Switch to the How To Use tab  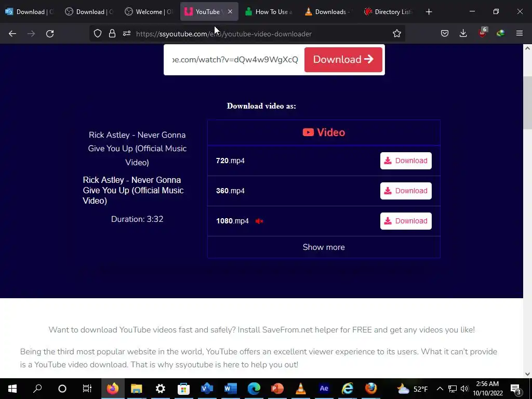(269, 12)
